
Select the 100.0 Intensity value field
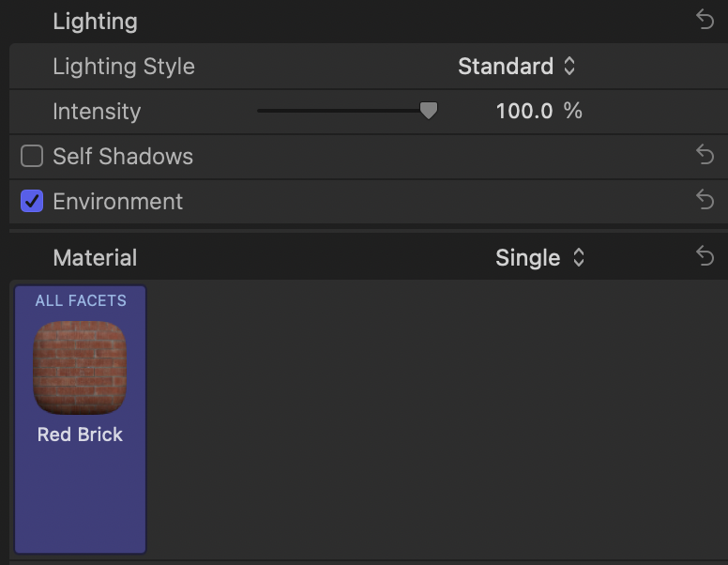524,111
